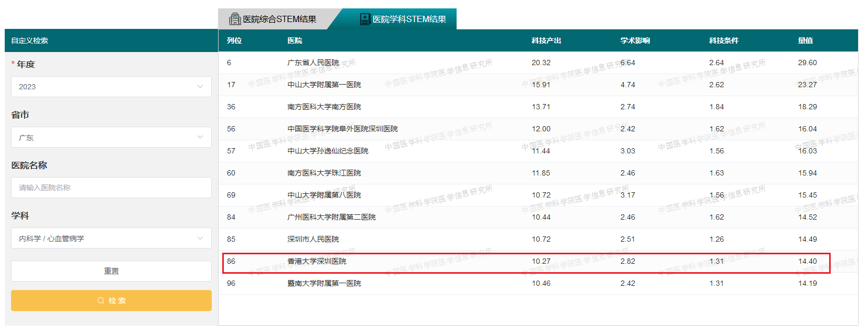Click 量值 value 18.29
868x331 pixels.
point(808,107)
